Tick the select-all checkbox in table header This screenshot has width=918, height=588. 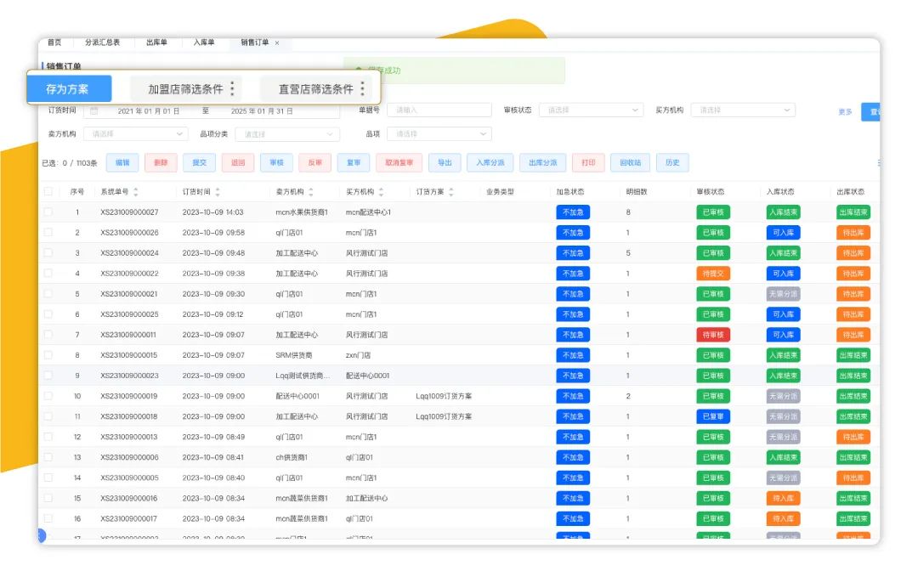click(48, 192)
